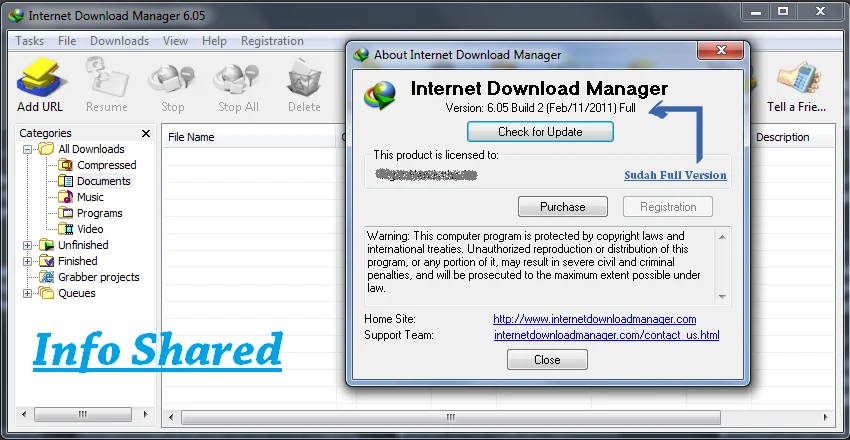The image size is (850, 440).
Task: Click the Music category folder icon
Action: 66,197
